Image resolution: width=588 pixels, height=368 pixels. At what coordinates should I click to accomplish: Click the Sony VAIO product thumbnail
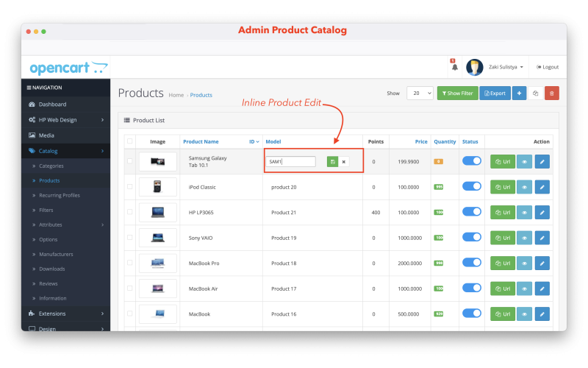coord(157,238)
